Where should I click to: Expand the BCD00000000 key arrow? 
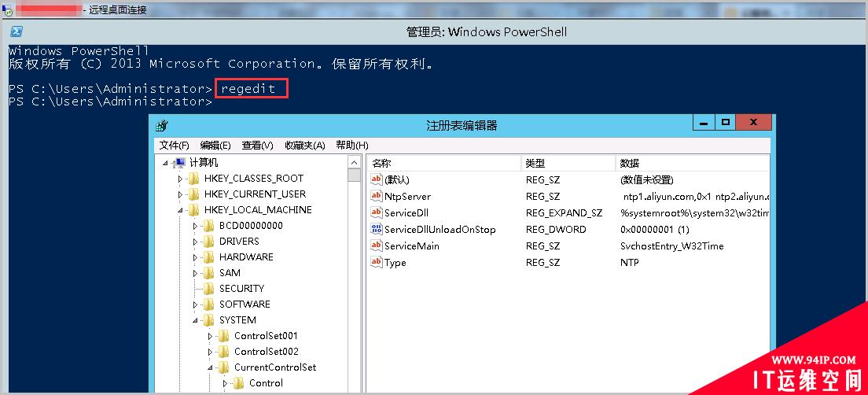tap(195, 226)
